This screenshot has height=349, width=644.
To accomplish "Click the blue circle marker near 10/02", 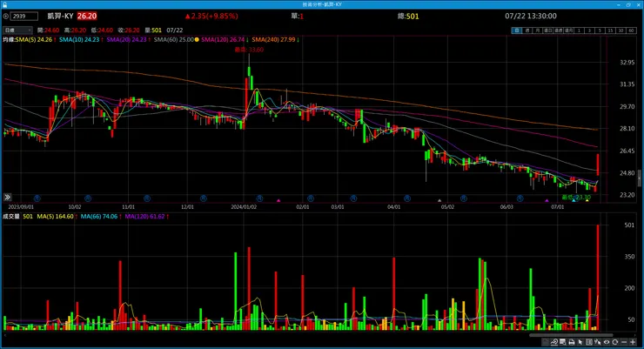I will (x=88, y=198).
